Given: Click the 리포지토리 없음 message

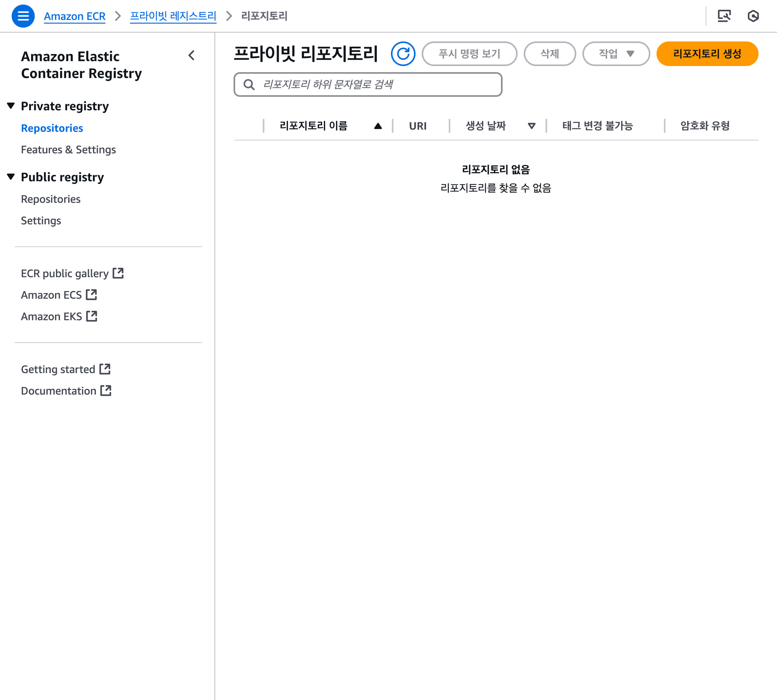Looking at the screenshot, I should (x=496, y=169).
